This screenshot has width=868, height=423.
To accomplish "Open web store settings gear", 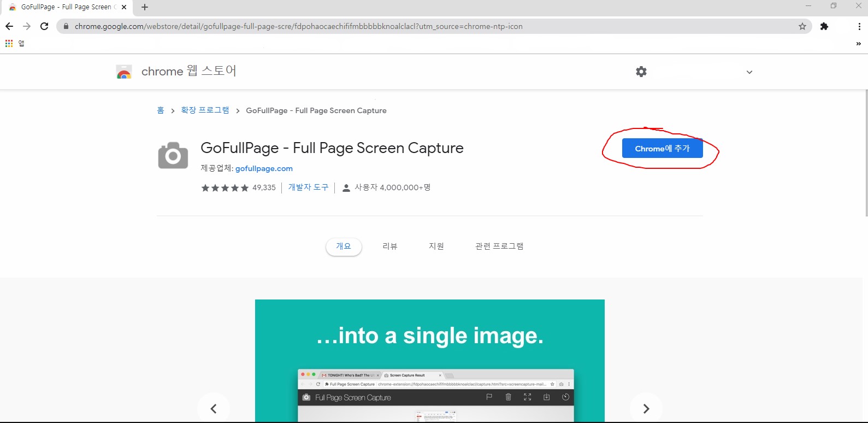I will [641, 72].
